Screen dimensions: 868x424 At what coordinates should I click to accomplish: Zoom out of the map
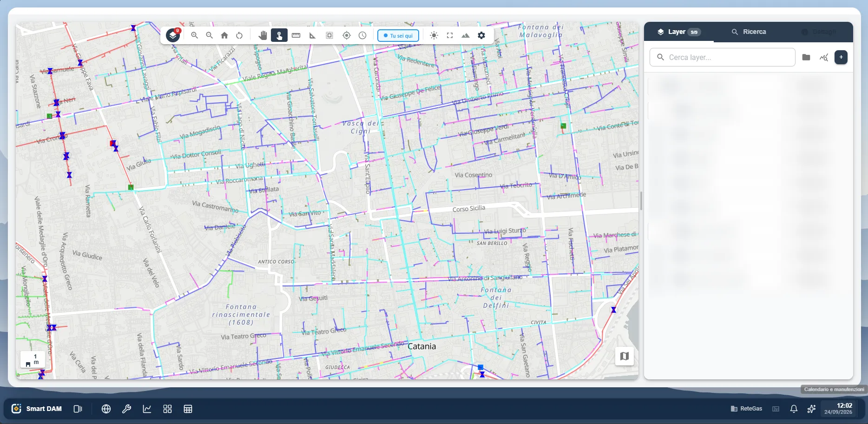pyautogui.click(x=210, y=35)
